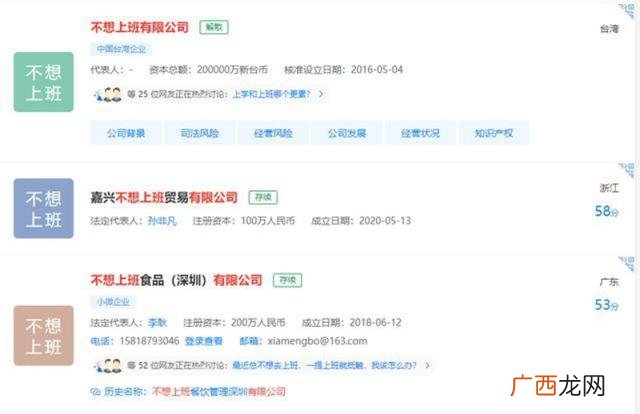Click phone number 15818793046
Viewport: 640px width, 414px height.
click(x=149, y=341)
